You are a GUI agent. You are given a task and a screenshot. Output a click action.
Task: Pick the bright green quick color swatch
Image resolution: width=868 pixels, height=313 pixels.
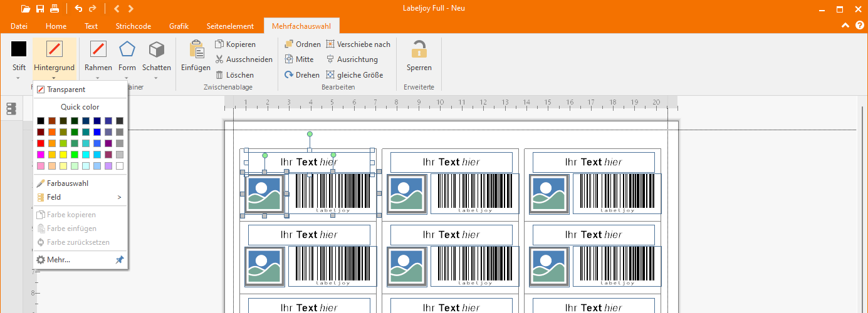pyautogui.click(x=75, y=155)
